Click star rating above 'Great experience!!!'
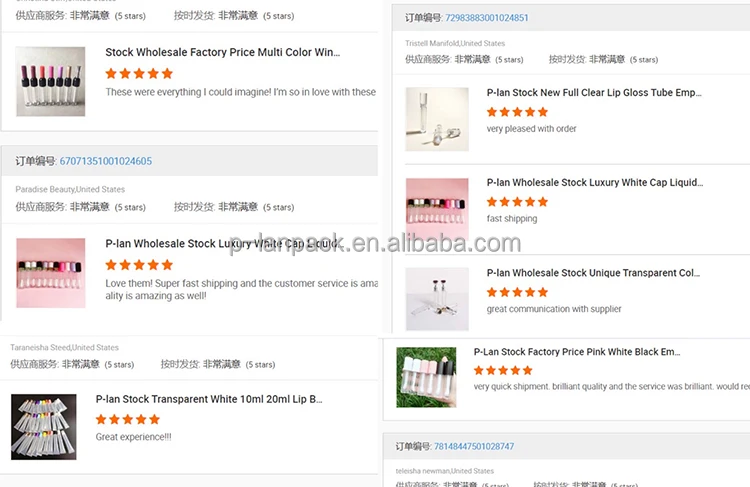 click(128, 420)
